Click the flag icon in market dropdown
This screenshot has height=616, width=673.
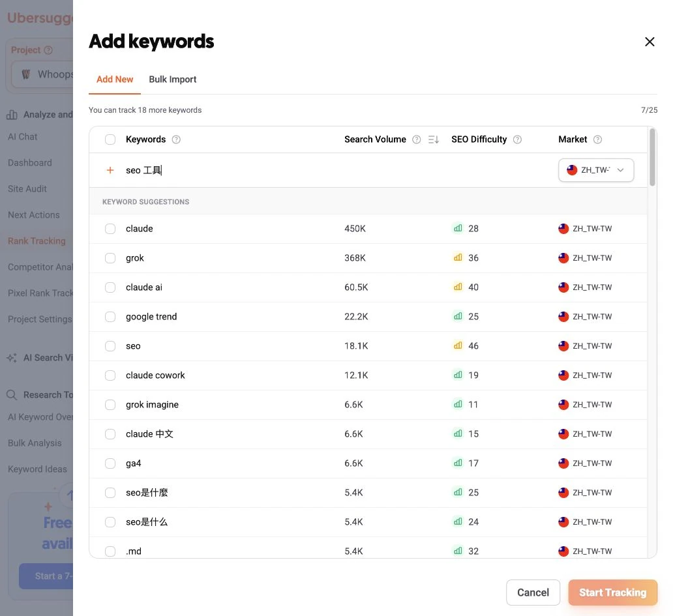pyautogui.click(x=572, y=170)
